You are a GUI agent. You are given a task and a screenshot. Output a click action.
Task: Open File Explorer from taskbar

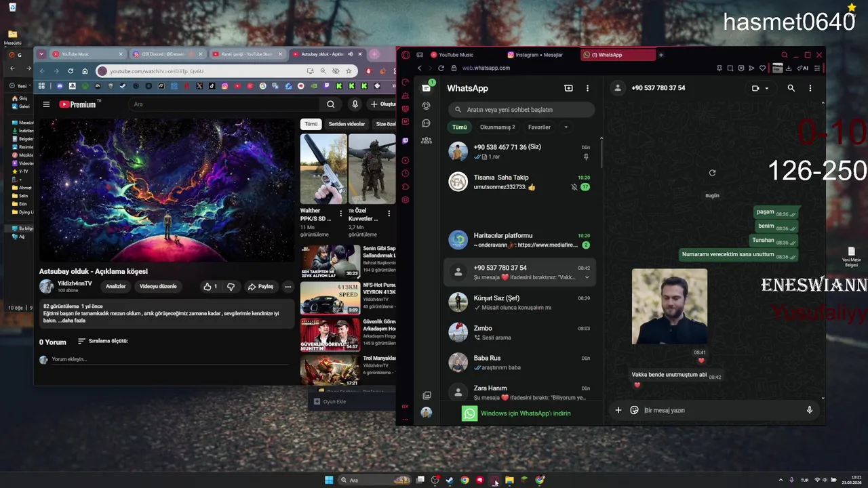(509, 480)
